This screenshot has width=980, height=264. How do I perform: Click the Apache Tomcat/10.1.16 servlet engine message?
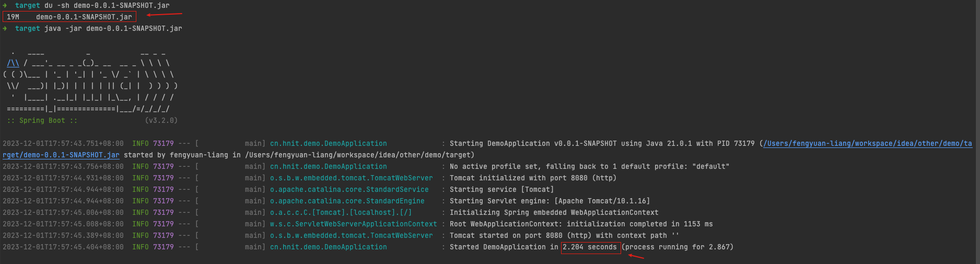click(x=550, y=201)
